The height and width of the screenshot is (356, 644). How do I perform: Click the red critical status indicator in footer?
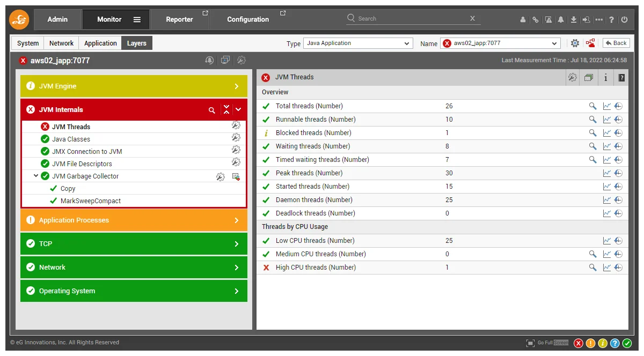[578, 343]
